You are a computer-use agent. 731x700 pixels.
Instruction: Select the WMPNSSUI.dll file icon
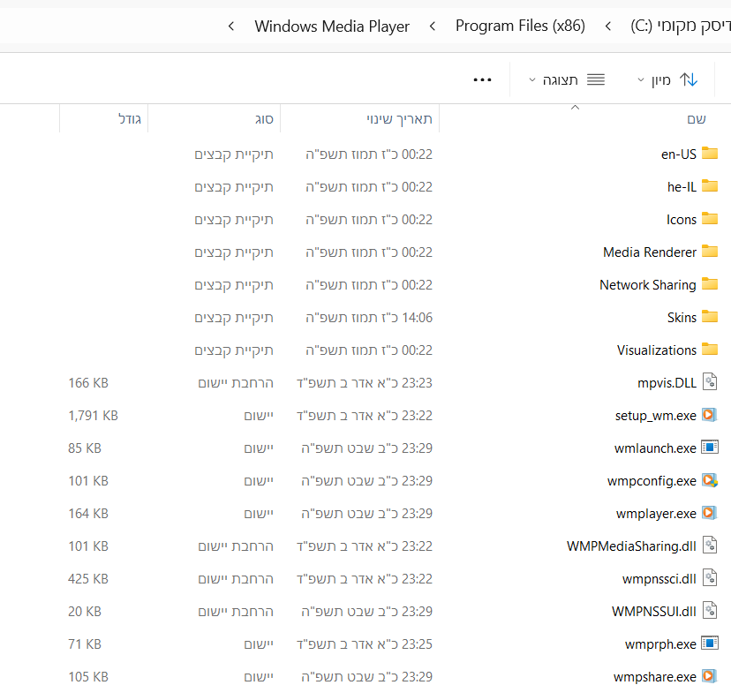tap(710, 611)
